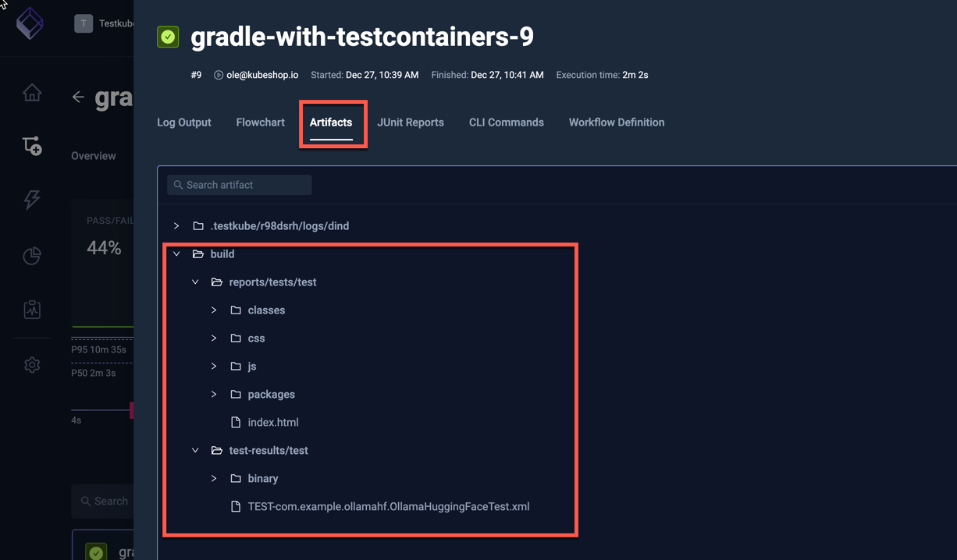Click the back arrow next to workflow name
Screen dimensions: 957x560
point(78,97)
